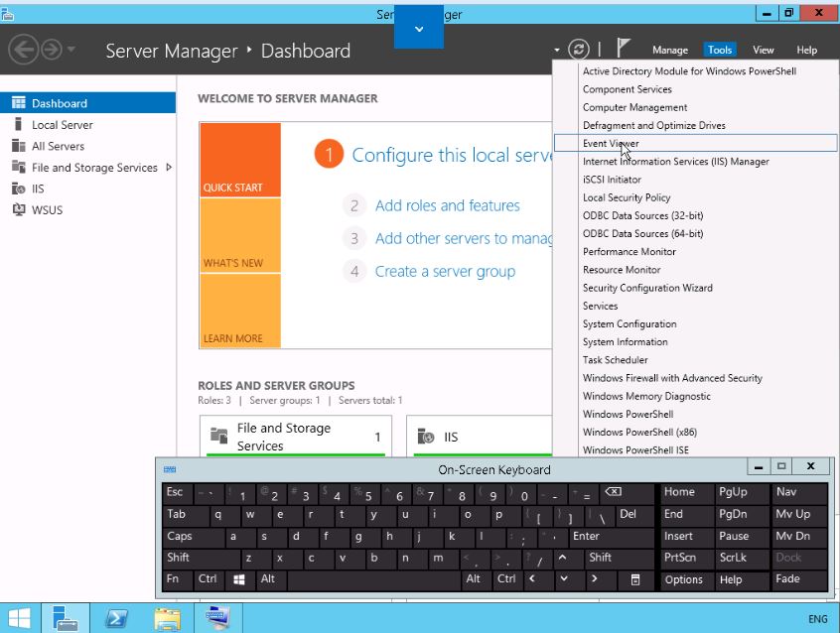Open File Explorer from the taskbar
Image resolution: width=840 pixels, height=633 pixels.
point(167,618)
